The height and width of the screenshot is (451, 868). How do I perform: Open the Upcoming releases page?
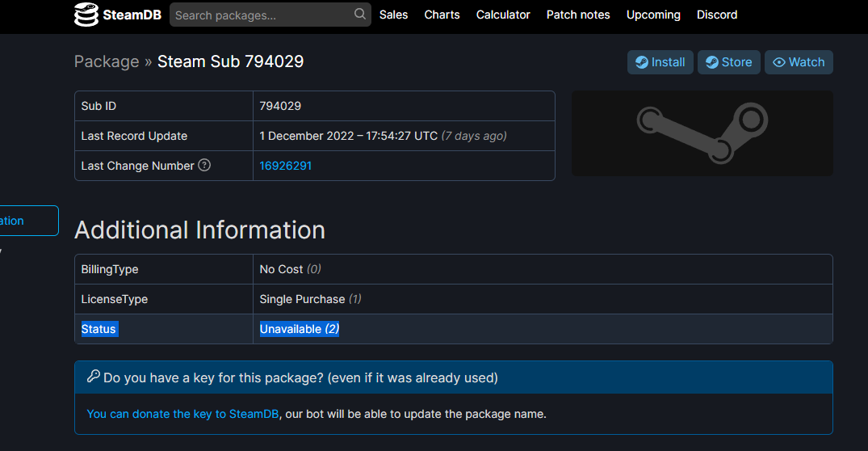653,15
